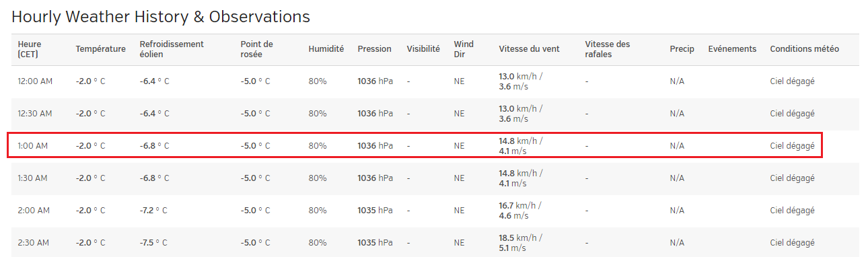Click the highlighted 1:00 AM row time
This screenshot has width=868, height=257.
[32, 146]
